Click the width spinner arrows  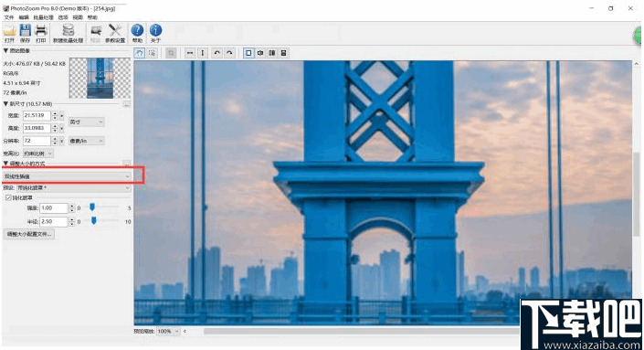[x=55, y=116]
